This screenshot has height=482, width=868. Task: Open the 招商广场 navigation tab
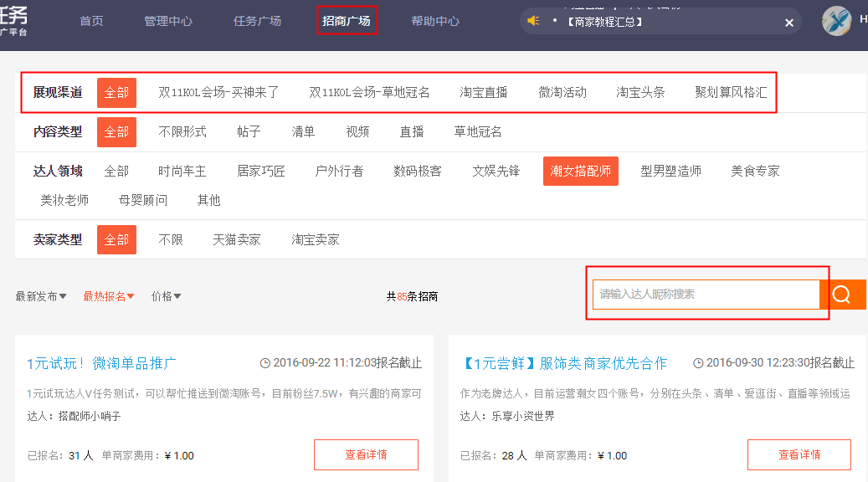pyautogui.click(x=347, y=21)
